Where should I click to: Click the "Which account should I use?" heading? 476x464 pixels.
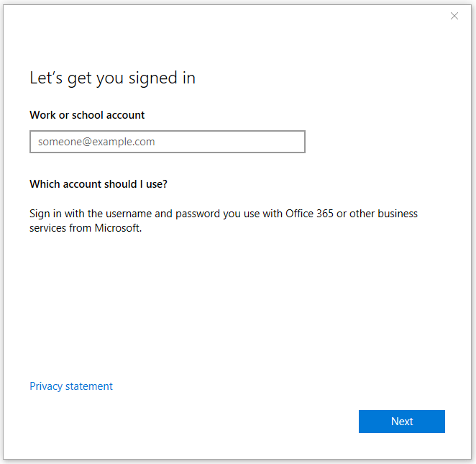click(99, 184)
